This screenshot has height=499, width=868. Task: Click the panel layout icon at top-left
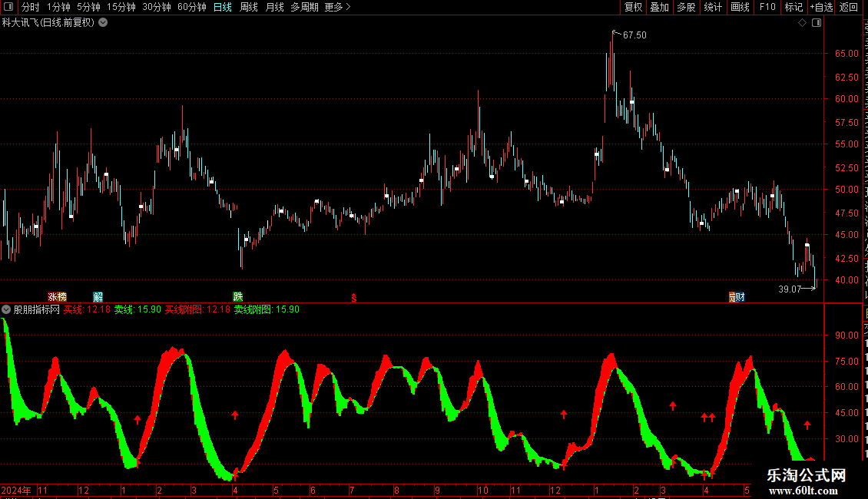(8, 7)
